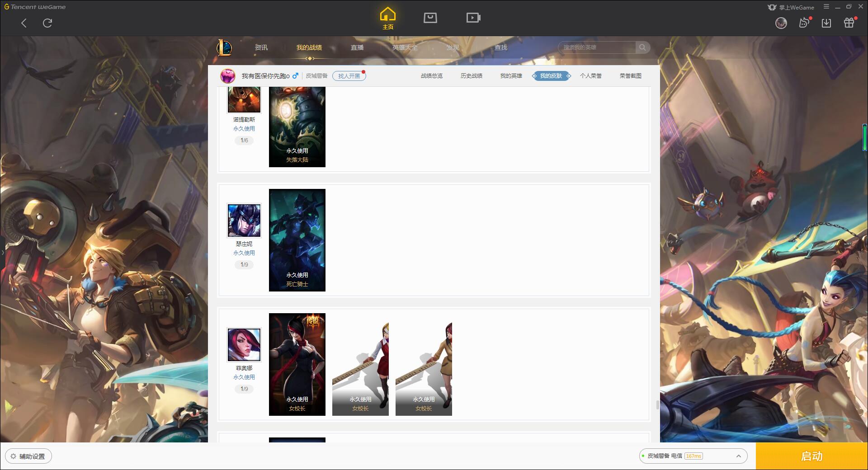
Task: Click the 1/6 skin count badge
Action: click(x=244, y=141)
